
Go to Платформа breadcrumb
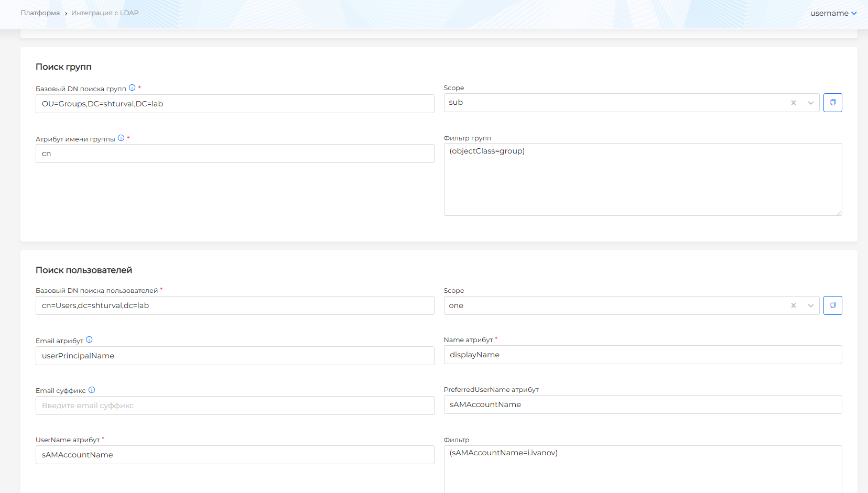pos(40,13)
